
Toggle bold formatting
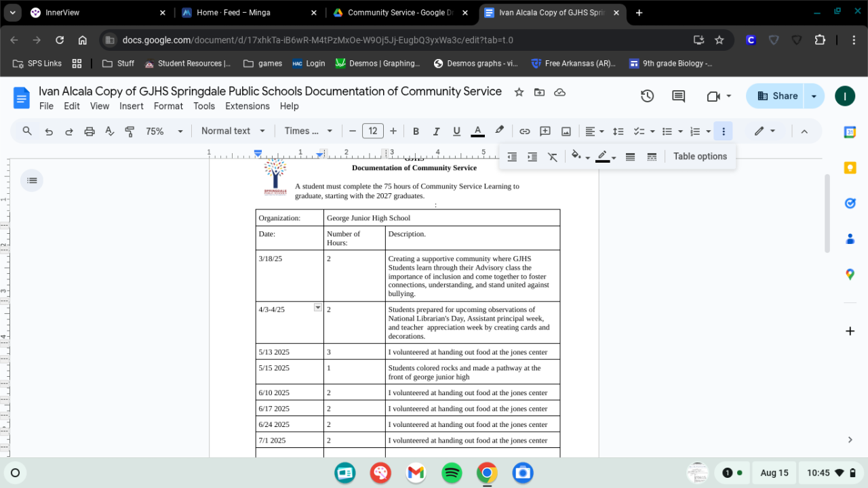pyautogui.click(x=416, y=131)
